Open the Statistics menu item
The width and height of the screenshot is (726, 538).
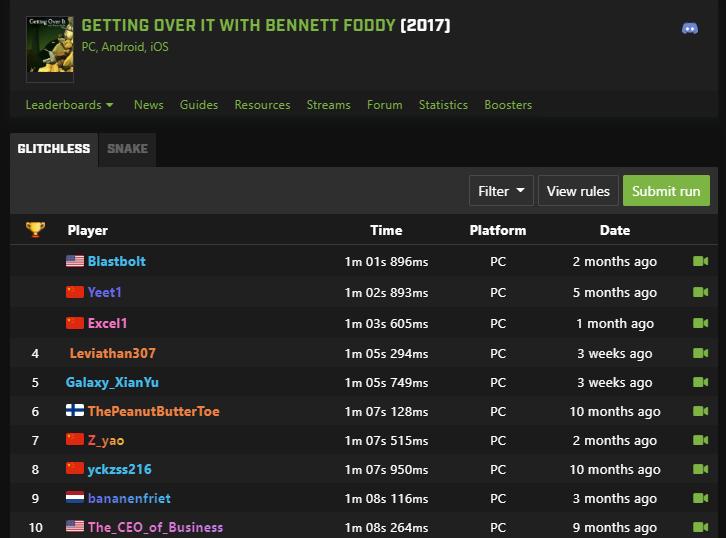point(443,105)
